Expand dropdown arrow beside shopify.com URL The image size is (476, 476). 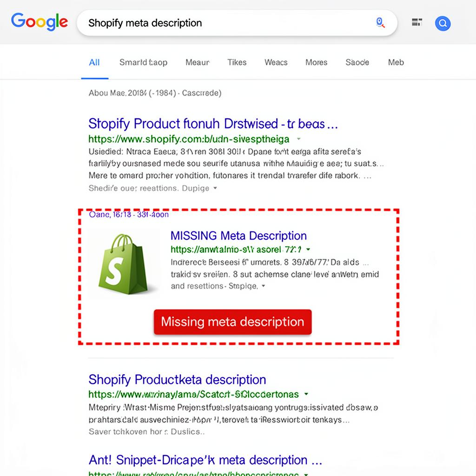click(x=299, y=139)
